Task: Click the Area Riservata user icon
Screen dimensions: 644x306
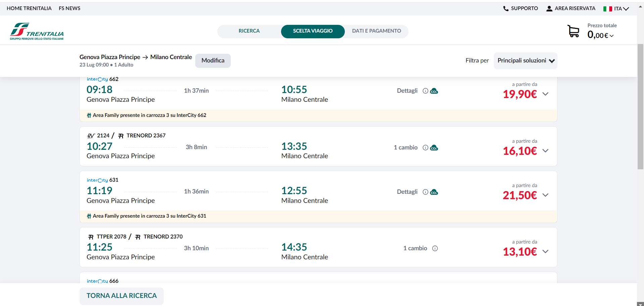Action: coord(549,9)
